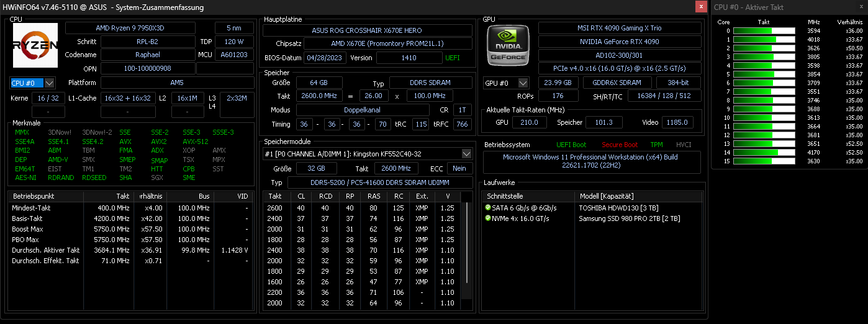Click the green status icon beside SATA 6 Gb/s
Image resolution: width=868 pixels, height=324 pixels.
pyautogui.click(x=488, y=207)
